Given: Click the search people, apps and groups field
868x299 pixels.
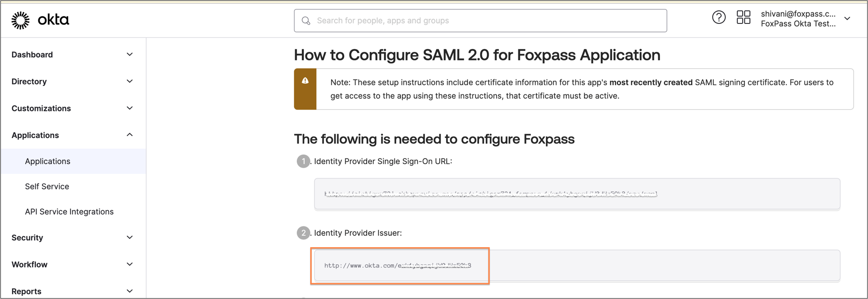Looking at the screenshot, I should (x=480, y=21).
